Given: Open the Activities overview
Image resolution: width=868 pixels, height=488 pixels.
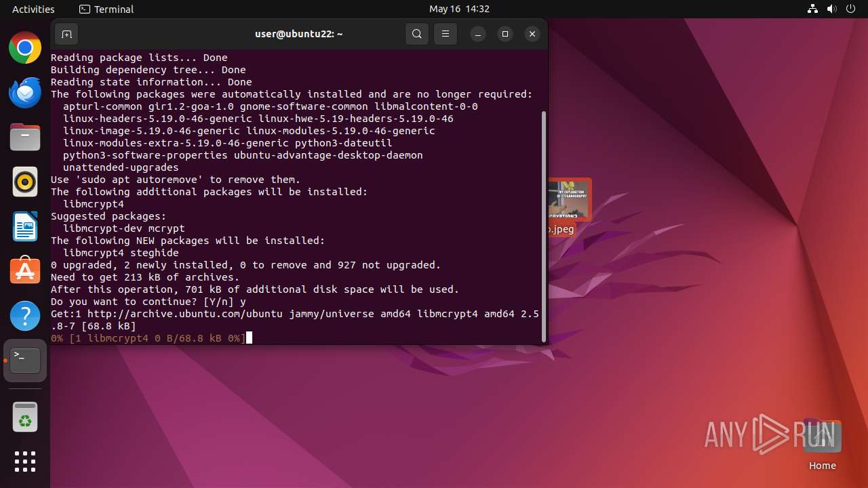Looking at the screenshot, I should pyautogui.click(x=33, y=9).
